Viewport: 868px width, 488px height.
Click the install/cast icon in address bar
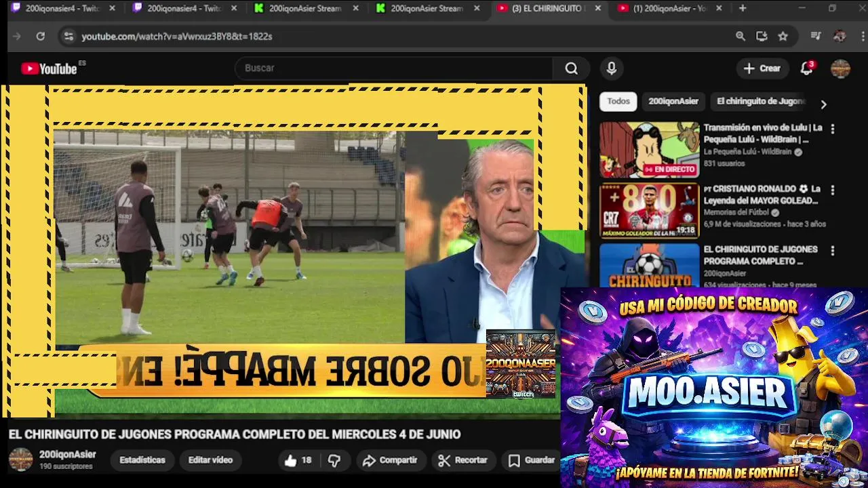(762, 36)
